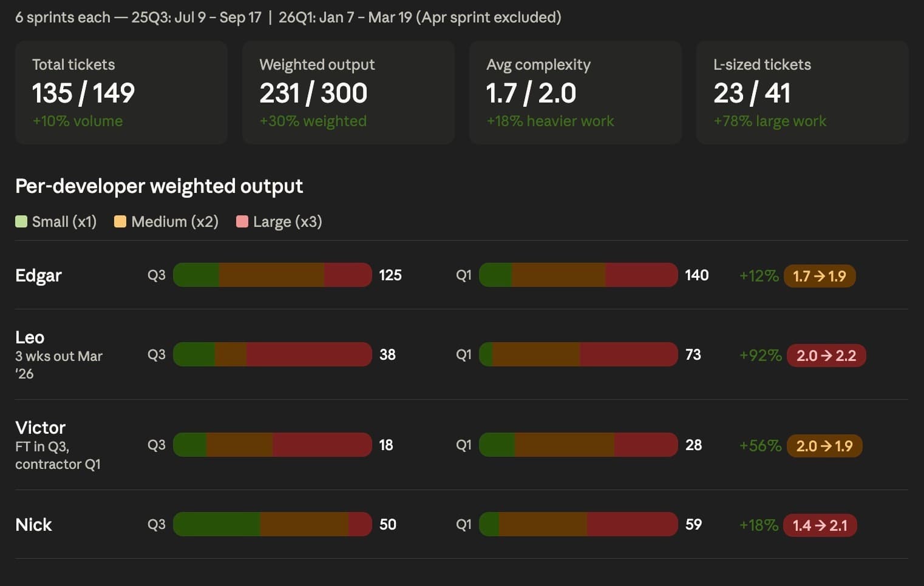924x586 pixels.
Task: Click the Per-developer weighted output heading
Action: pyautogui.click(x=159, y=186)
